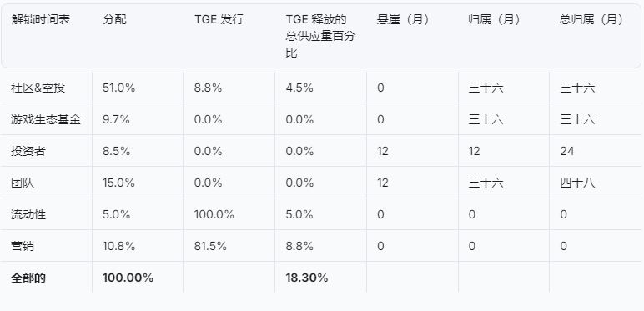Select the TGE 释放的总供应量百分比 header
The height and width of the screenshot is (311, 644).
click(320, 36)
